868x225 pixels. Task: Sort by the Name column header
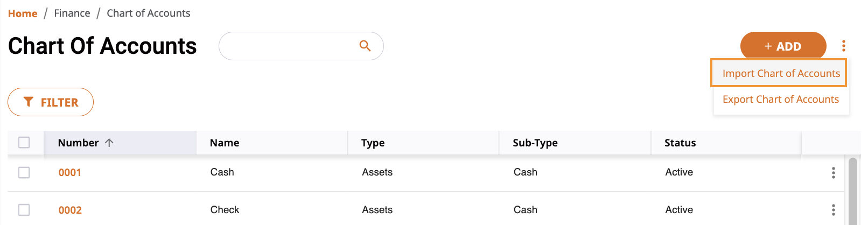pyautogui.click(x=225, y=143)
